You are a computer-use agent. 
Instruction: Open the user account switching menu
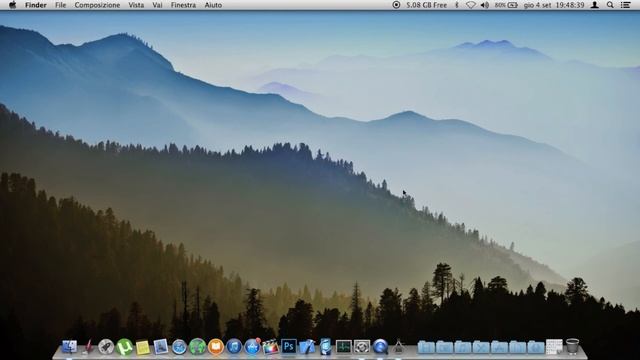click(595, 5)
